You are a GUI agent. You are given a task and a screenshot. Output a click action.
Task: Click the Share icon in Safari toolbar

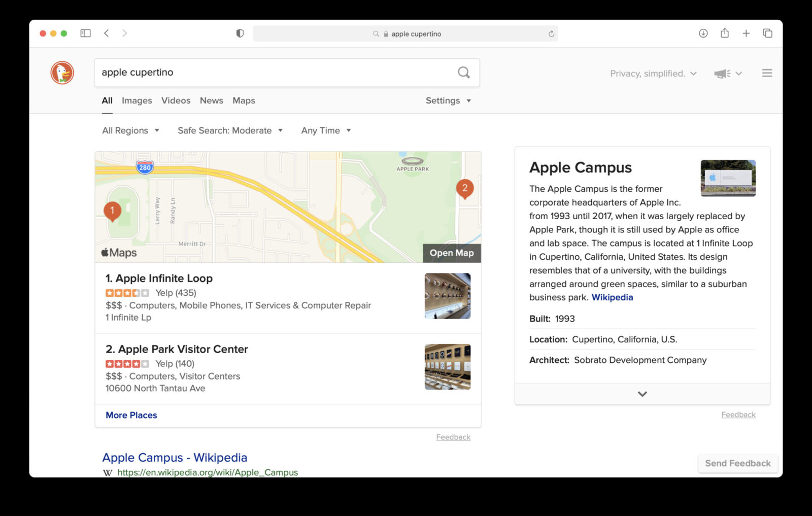725,33
